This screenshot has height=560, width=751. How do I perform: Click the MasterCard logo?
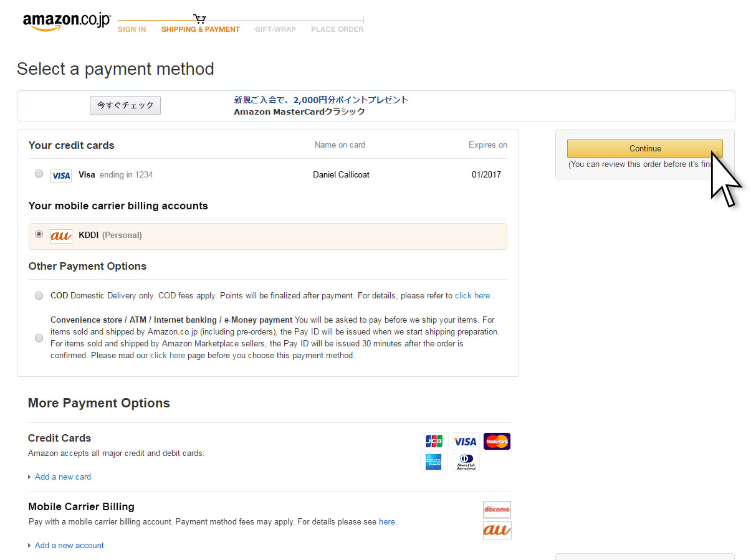click(x=497, y=442)
